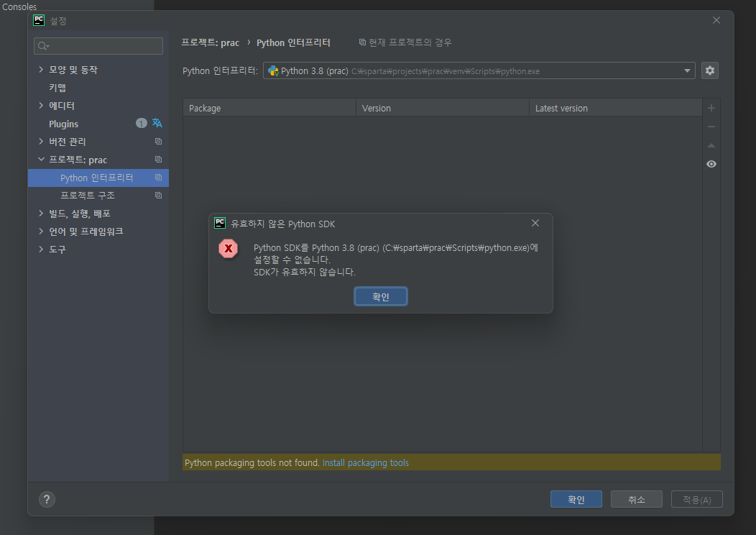Click the 취소 button
This screenshot has width=756, height=535.
point(637,499)
